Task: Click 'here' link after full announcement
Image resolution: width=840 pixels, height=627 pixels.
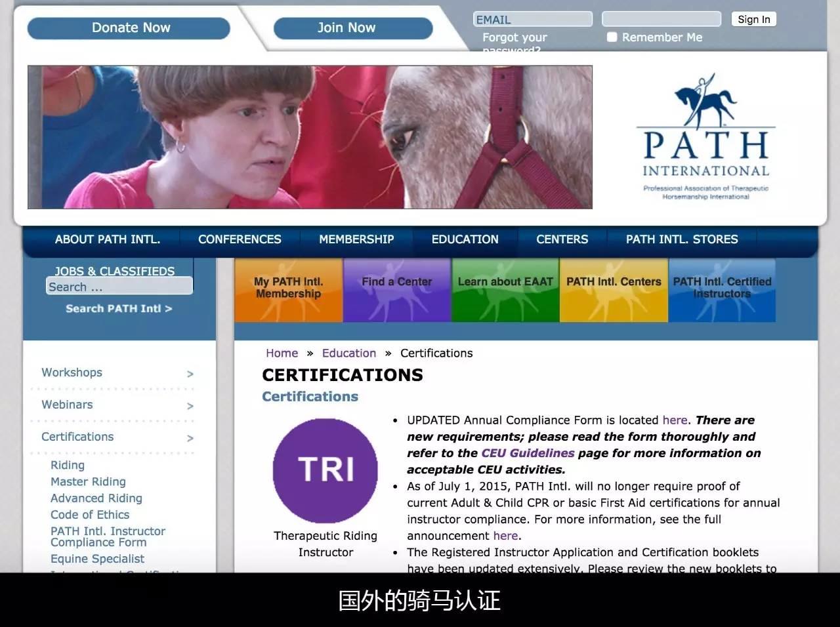Action: (x=505, y=536)
